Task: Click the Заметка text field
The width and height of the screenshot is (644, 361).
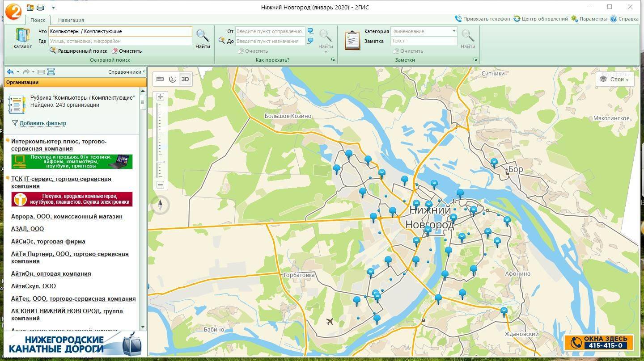Action: [424, 41]
